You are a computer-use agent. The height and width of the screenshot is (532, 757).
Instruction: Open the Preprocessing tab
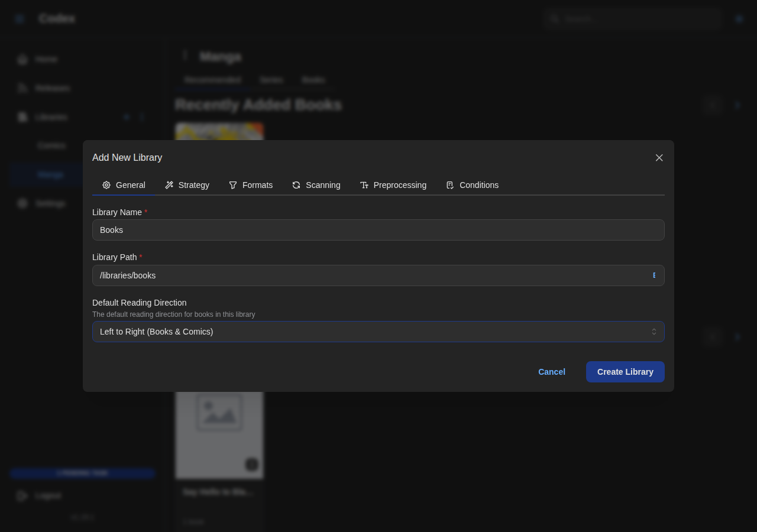[x=393, y=185]
